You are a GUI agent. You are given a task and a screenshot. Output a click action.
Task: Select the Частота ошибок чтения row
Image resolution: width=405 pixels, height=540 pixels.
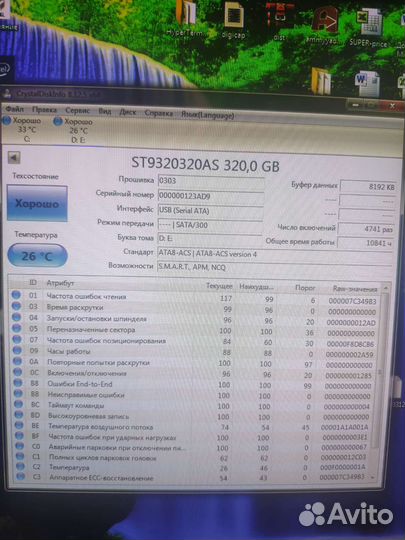[x=195, y=298]
